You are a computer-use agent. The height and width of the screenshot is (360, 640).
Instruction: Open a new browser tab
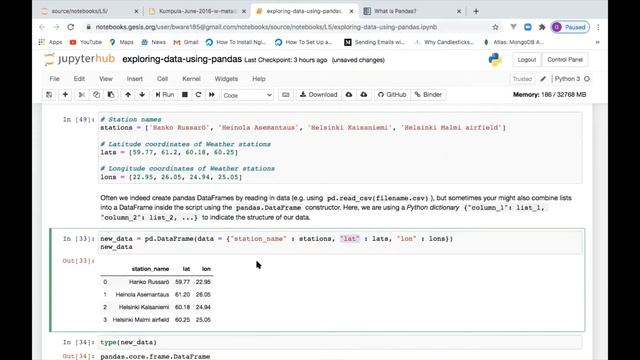click(476, 11)
